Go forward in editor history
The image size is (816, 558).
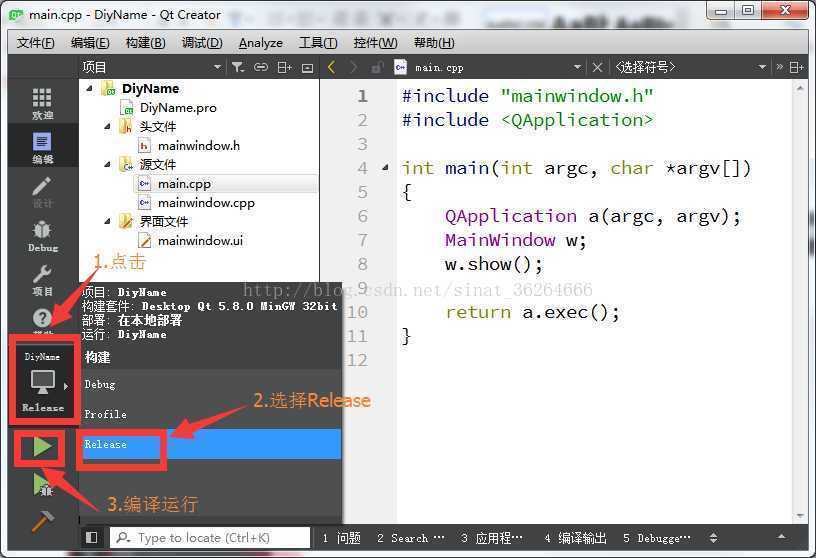coord(354,67)
